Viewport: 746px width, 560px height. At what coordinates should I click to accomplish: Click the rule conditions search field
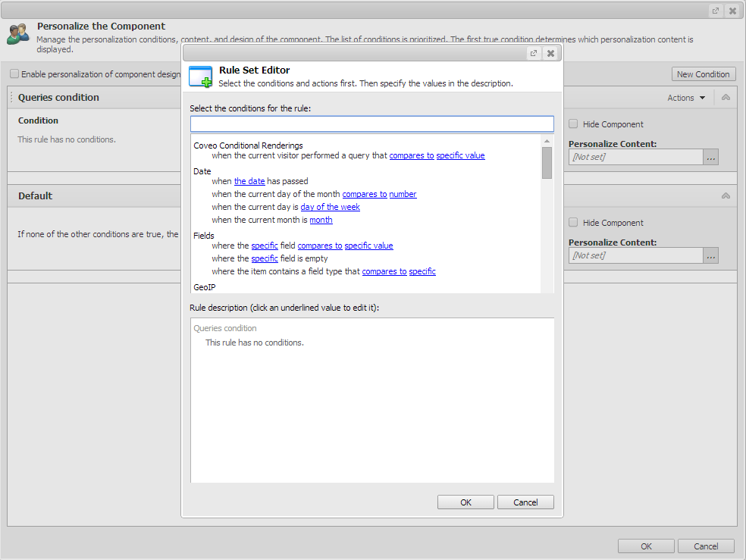tap(371, 124)
